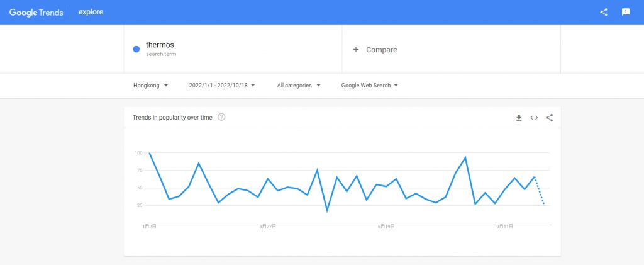The width and height of the screenshot is (644, 265).
Task: Share the popularity over time chart
Action: coord(549,118)
